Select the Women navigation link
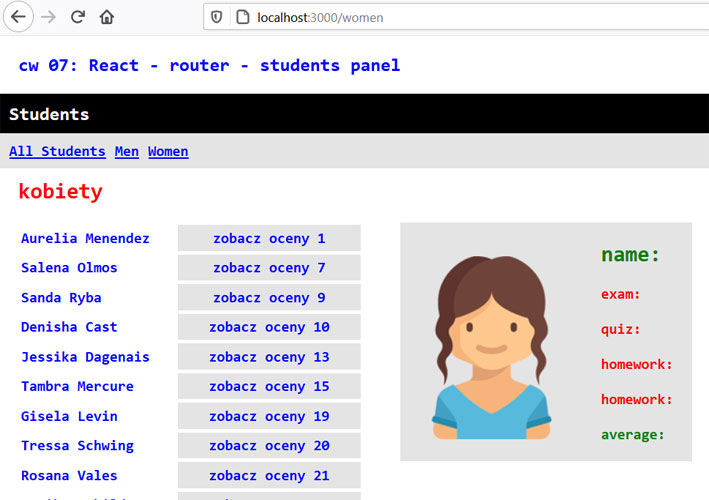The width and height of the screenshot is (709, 500). (x=168, y=151)
